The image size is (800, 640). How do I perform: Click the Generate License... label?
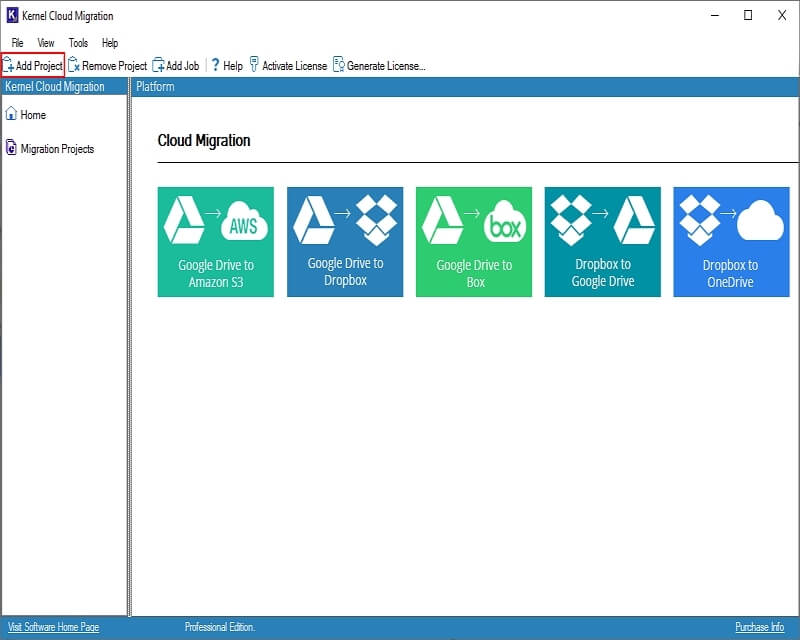pyautogui.click(x=386, y=66)
